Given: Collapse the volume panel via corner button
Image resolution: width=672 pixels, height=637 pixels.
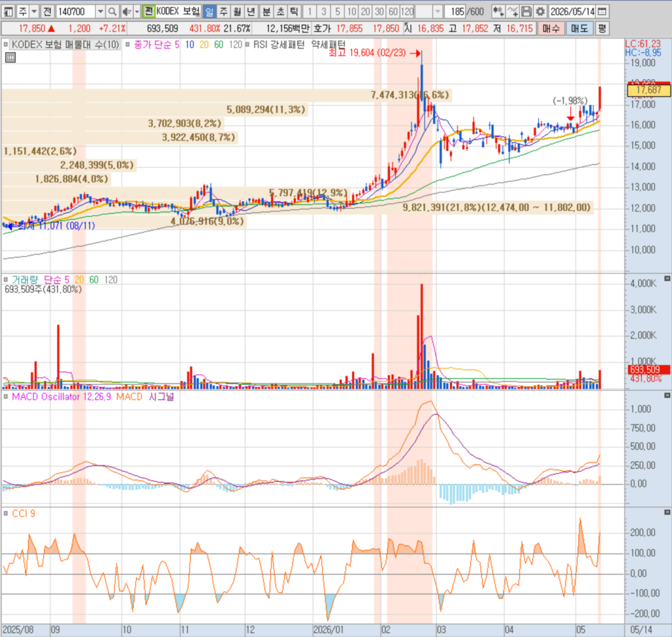Looking at the screenshot, I should 667,278.
